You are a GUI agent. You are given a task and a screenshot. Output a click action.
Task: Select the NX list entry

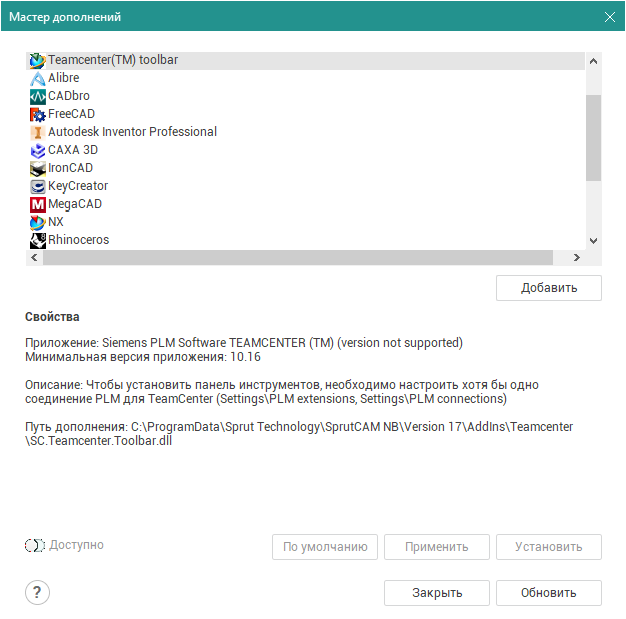[305, 222]
